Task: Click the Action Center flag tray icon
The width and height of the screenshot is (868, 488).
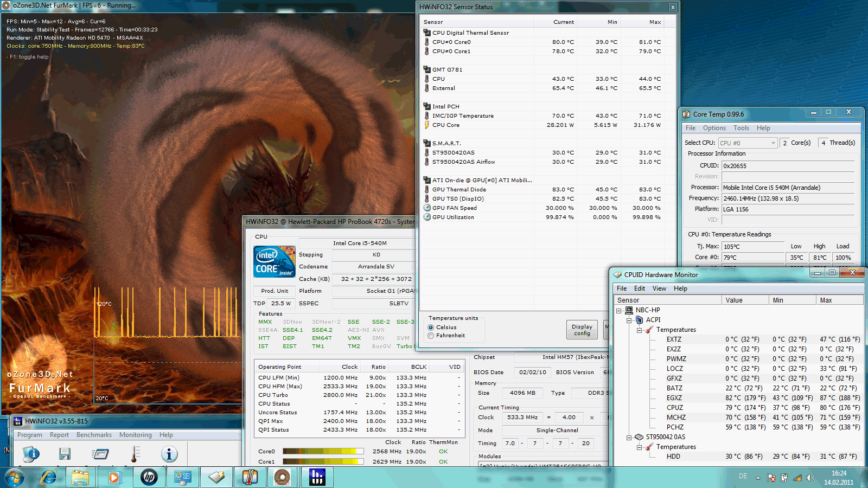Action: click(x=771, y=478)
